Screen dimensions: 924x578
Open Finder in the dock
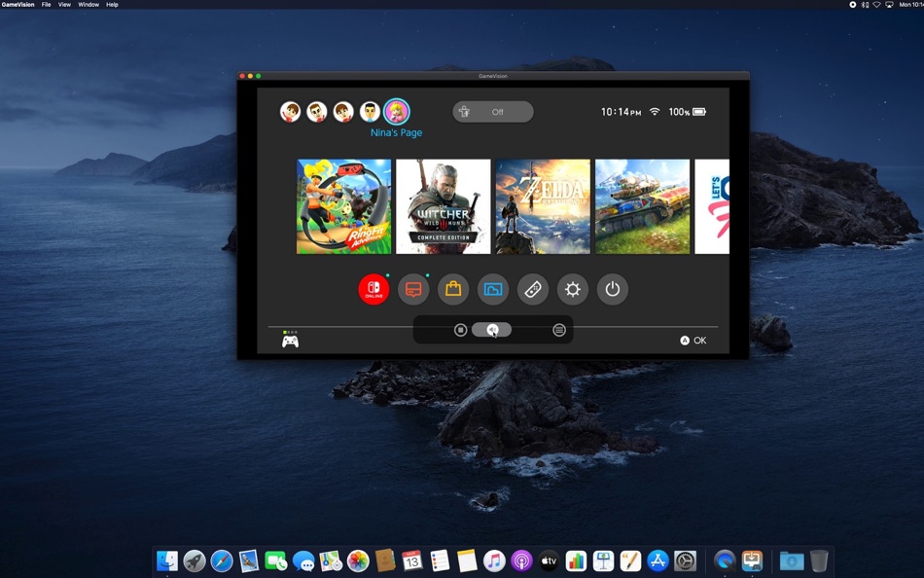166,560
